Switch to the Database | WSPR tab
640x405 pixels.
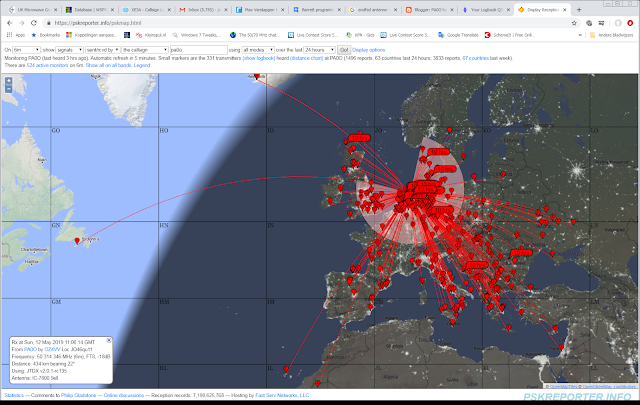(90, 10)
